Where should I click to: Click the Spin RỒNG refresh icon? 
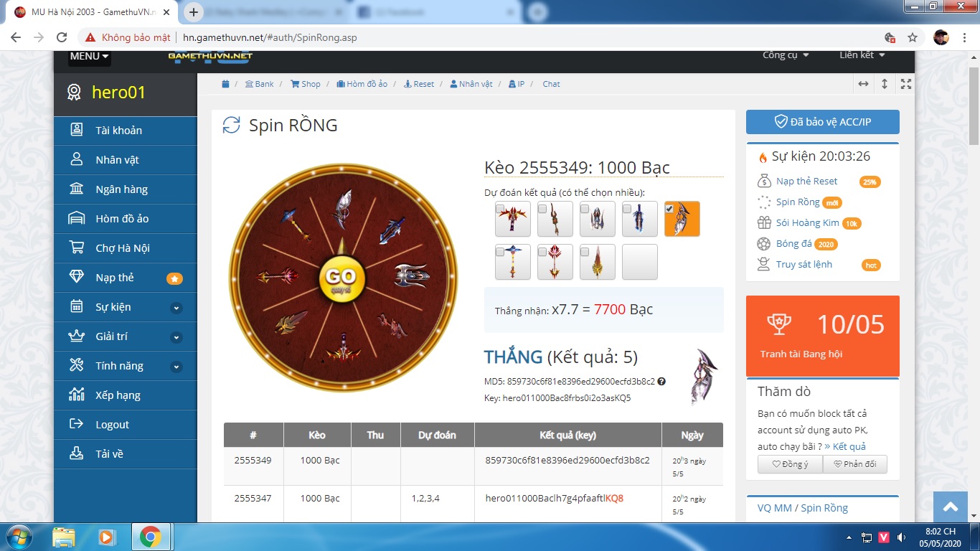tap(231, 126)
